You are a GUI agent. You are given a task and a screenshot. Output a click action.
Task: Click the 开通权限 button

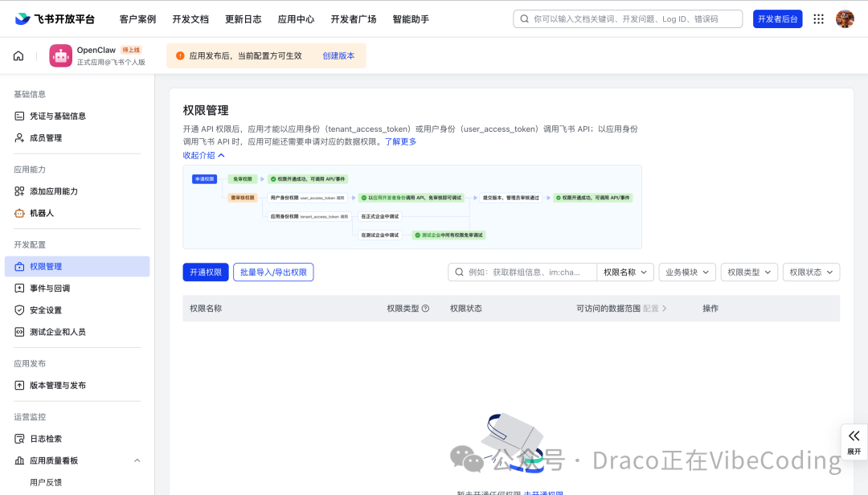coord(206,272)
